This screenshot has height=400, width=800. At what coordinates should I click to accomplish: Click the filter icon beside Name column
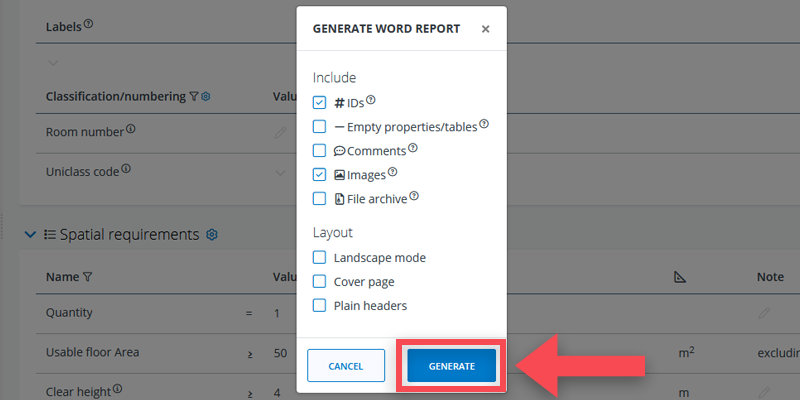pyautogui.click(x=88, y=277)
